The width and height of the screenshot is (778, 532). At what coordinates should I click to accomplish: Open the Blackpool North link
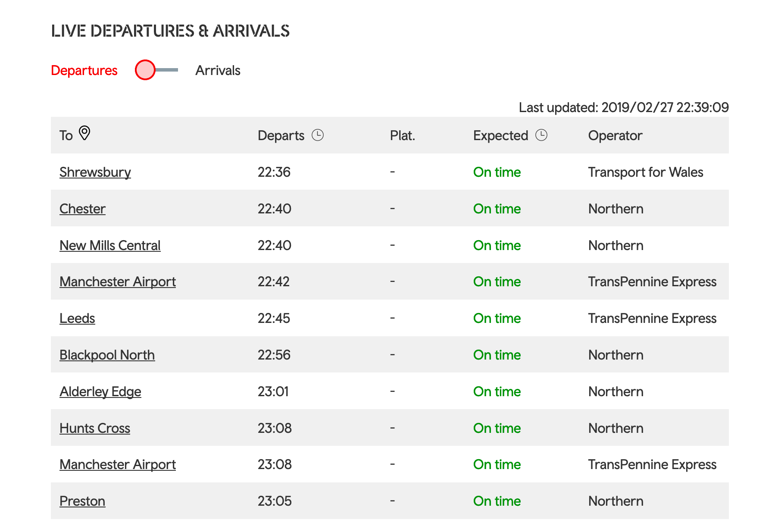click(x=107, y=355)
